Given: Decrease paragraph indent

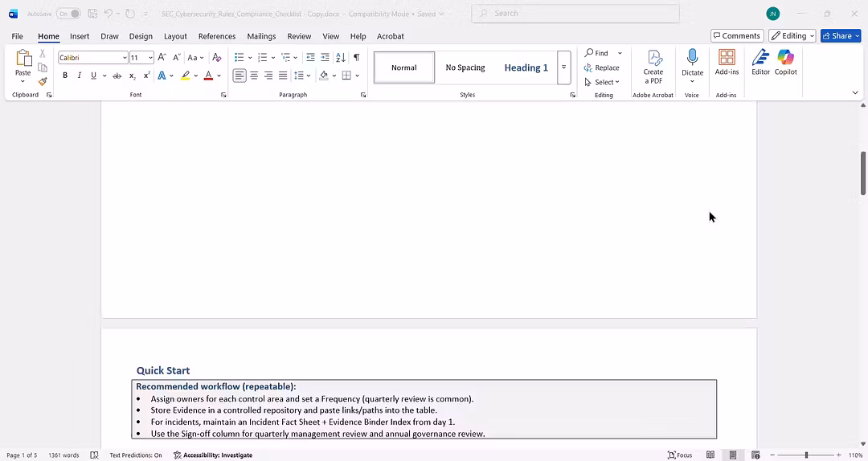Looking at the screenshot, I should pyautogui.click(x=310, y=58).
